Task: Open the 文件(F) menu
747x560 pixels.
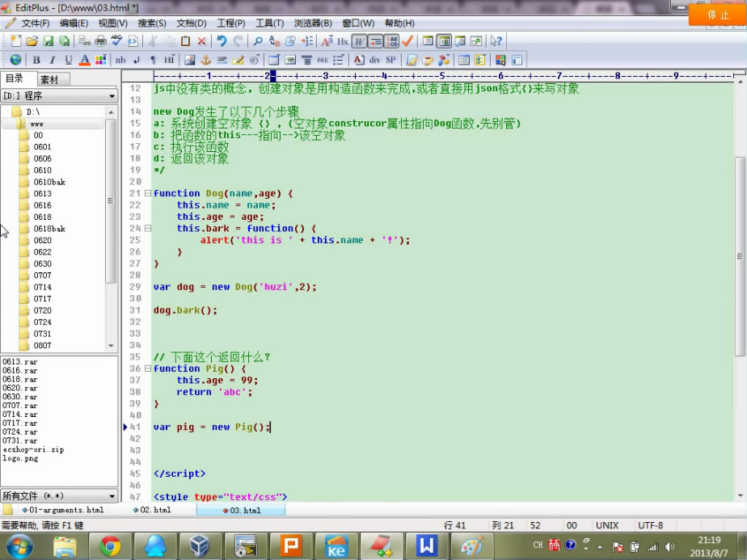Action: coord(36,23)
